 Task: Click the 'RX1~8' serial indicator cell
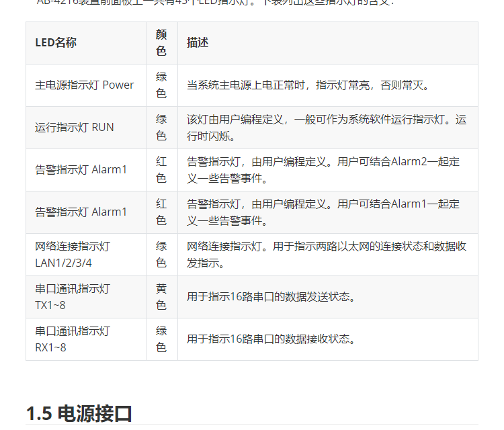(x=86, y=339)
